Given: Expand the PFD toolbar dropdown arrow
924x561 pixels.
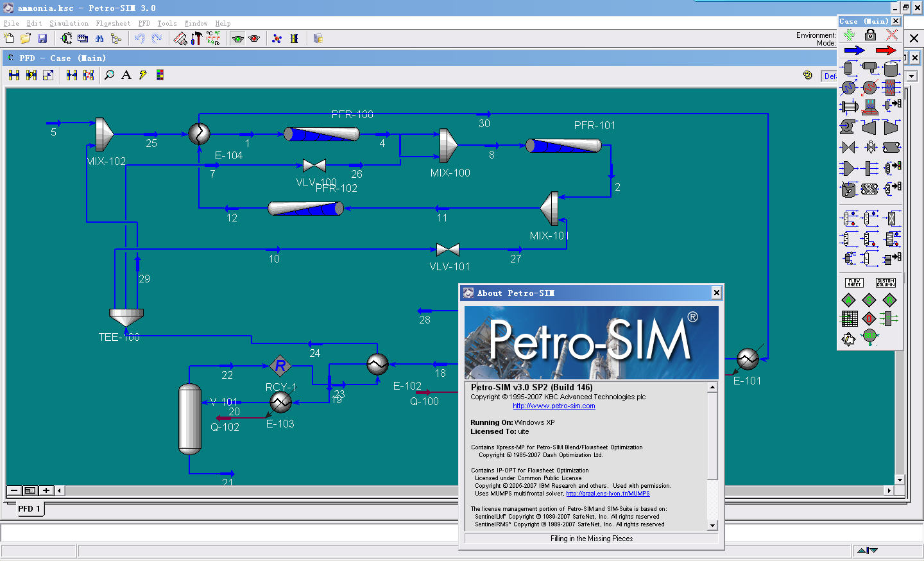Looking at the screenshot, I should click(x=911, y=76).
